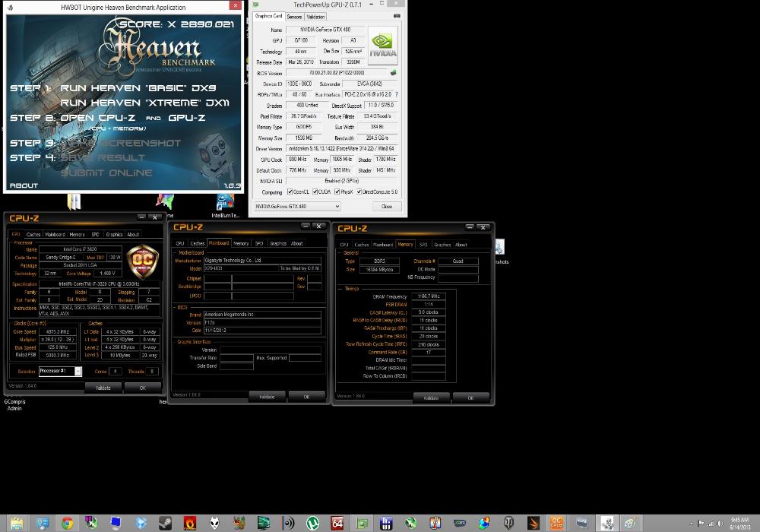Click the CPU Cores value box in CPU-Z
The height and width of the screenshot is (532, 760).
pos(116,372)
